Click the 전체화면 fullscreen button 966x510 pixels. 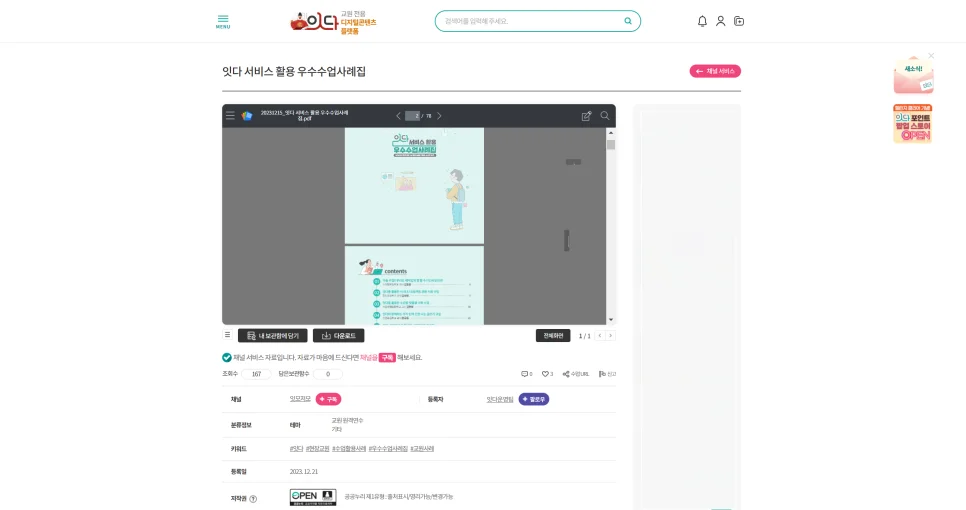click(x=553, y=336)
